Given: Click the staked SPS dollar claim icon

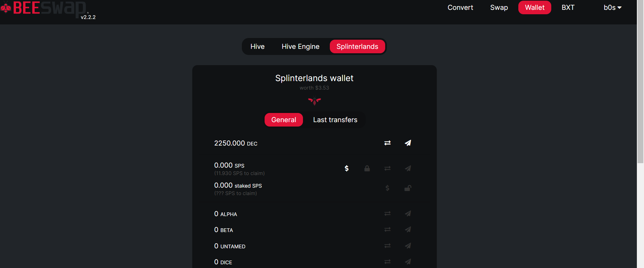Looking at the screenshot, I should point(388,188).
